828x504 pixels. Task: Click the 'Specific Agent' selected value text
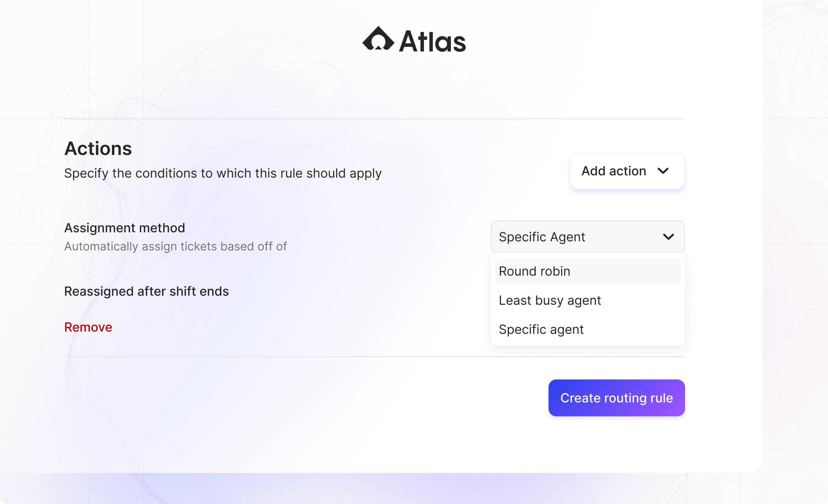(542, 237)
